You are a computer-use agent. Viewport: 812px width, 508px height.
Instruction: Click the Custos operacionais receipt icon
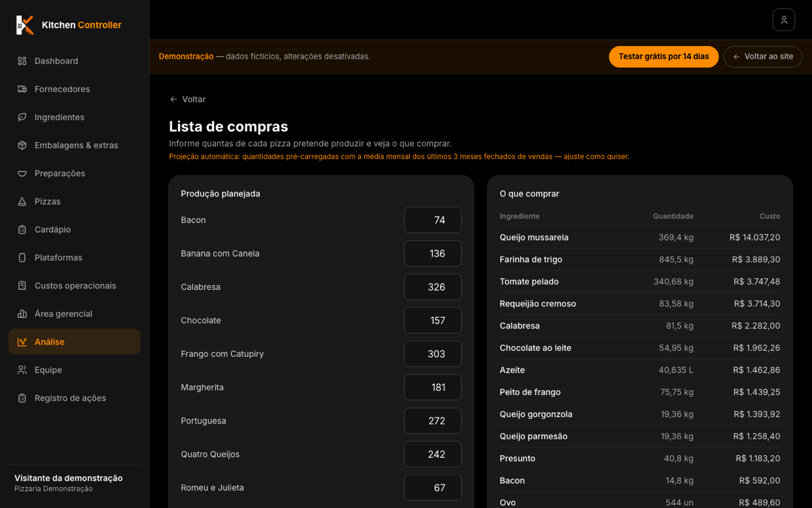(x=22, y=286)
